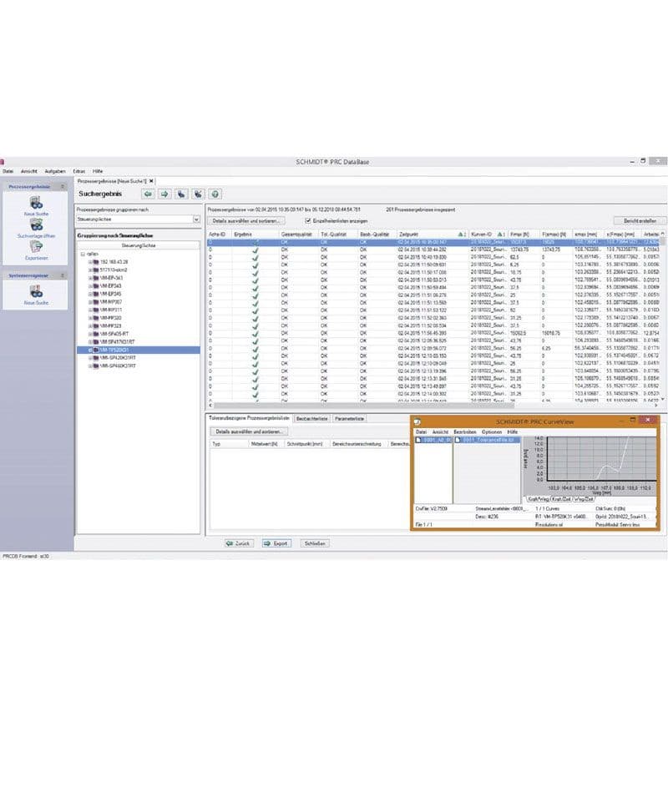Viewport: 668px width, 812px height.
Task: Sort by Gesamtqualität column header
Action: (298, 235)
